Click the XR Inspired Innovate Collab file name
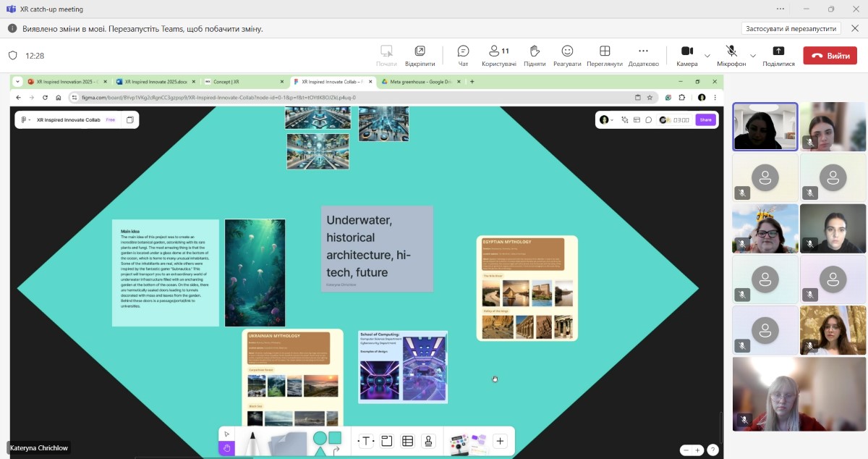This screenshot has width=868, height=459. pos(68,119)
